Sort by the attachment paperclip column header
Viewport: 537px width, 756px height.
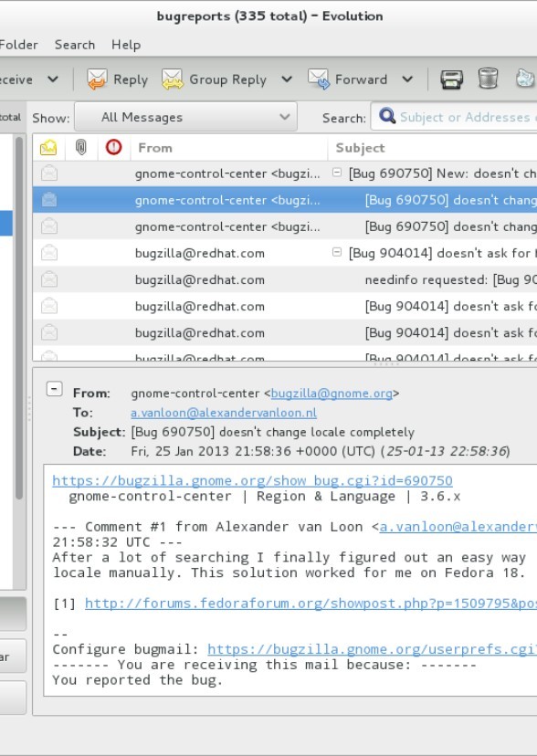(x=81, y=148)
